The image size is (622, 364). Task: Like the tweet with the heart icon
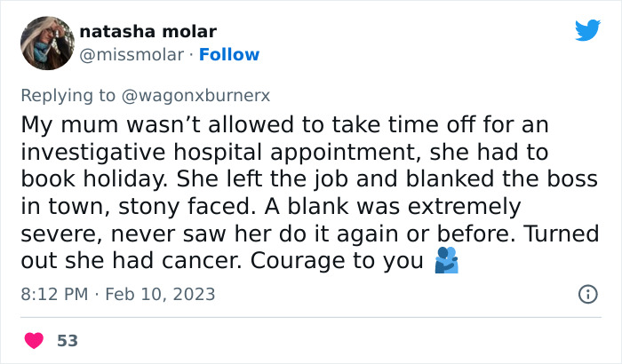tap(34, 340)
